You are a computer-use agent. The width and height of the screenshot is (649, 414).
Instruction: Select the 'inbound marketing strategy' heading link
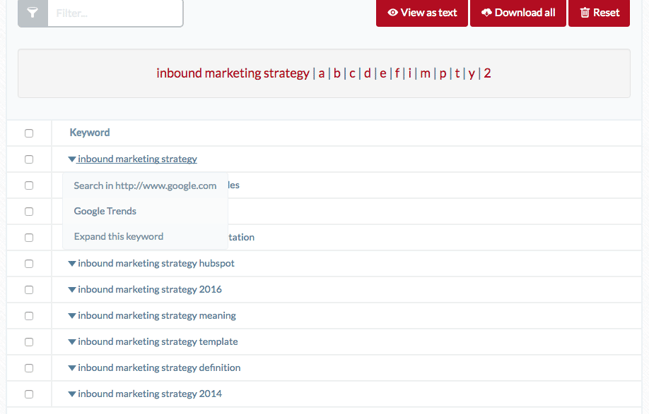point(233,73)
